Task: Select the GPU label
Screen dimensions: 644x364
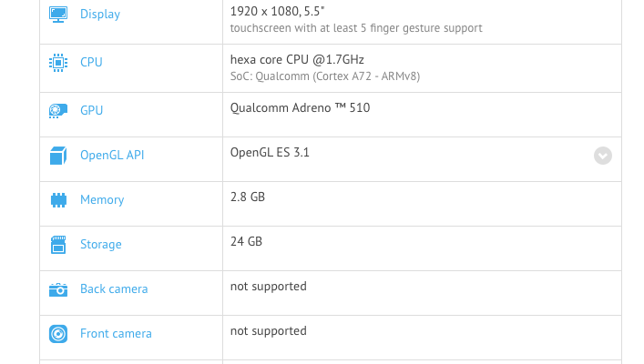Action: [91, 111]
